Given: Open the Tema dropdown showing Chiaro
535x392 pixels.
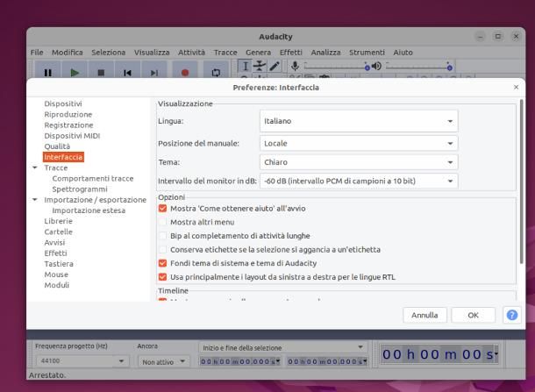Looking at the screenshot, I should [x=359, y=162].
